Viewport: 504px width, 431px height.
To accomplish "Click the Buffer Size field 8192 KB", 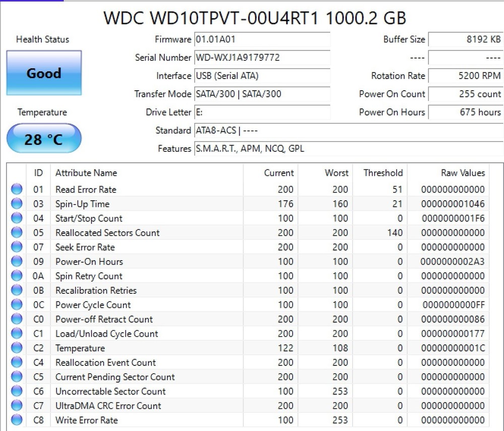I will (x=466, y=39).
